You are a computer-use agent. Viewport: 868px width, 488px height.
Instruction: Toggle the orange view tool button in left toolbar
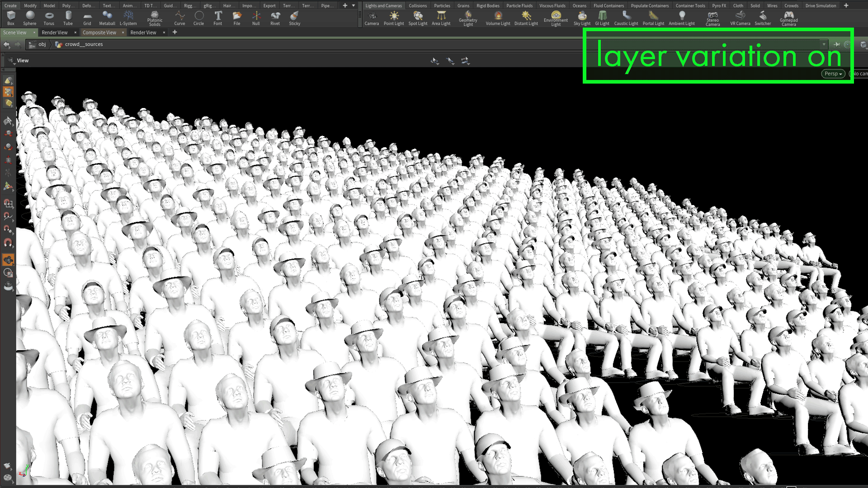8,260
